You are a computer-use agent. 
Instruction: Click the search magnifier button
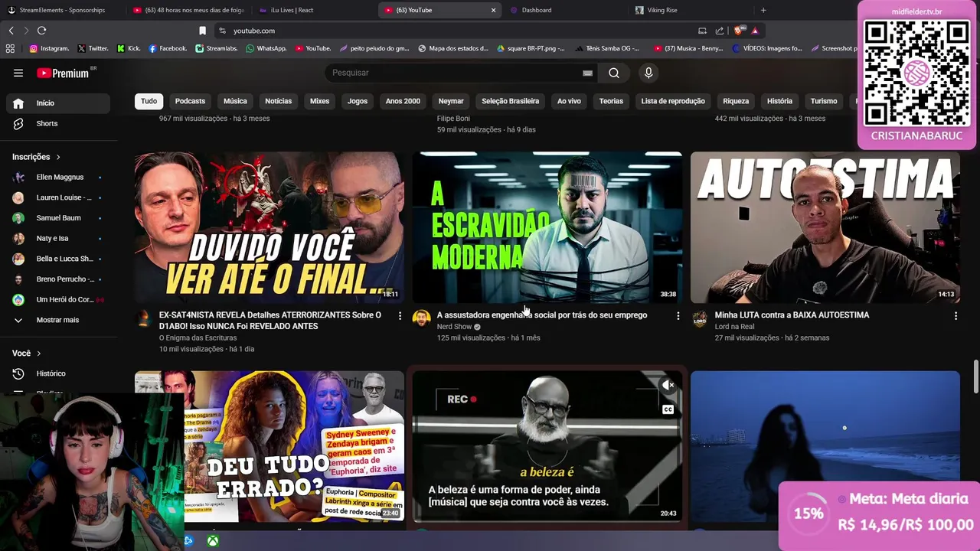coord(614,73)
